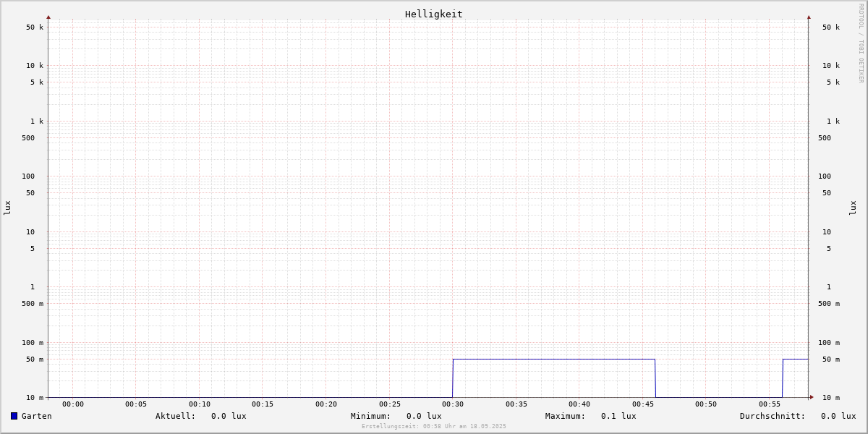
Task: Select the Maximum: label in legend
Action: [566, 416]
